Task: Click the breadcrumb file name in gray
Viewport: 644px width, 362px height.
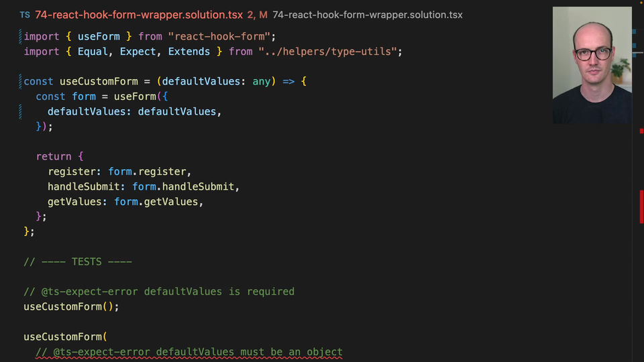Action: [x=367, y=15]
